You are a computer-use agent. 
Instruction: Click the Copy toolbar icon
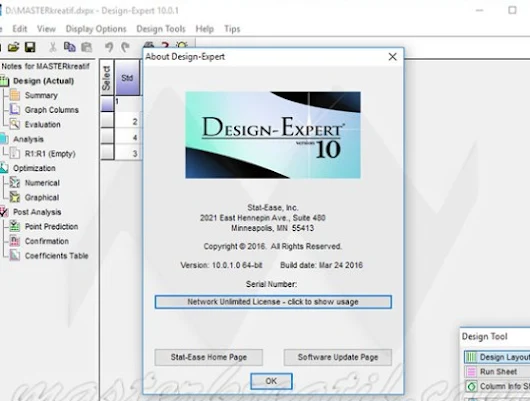coord(70,47)
